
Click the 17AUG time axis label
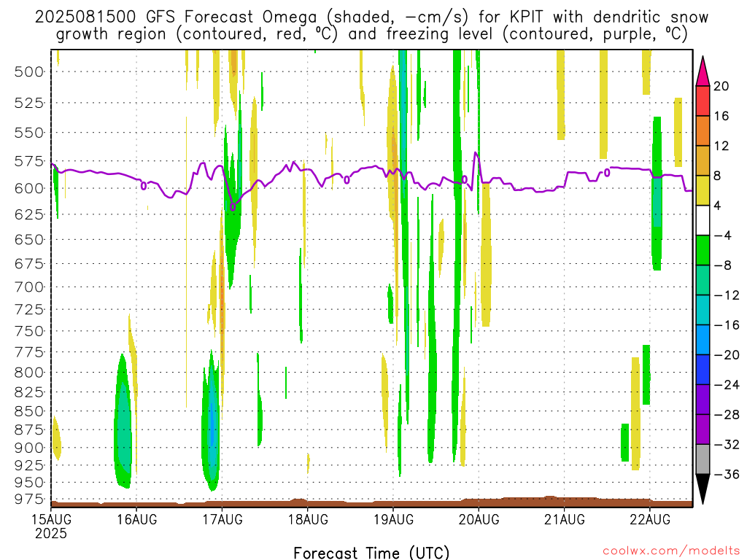[x=222, y=519]
